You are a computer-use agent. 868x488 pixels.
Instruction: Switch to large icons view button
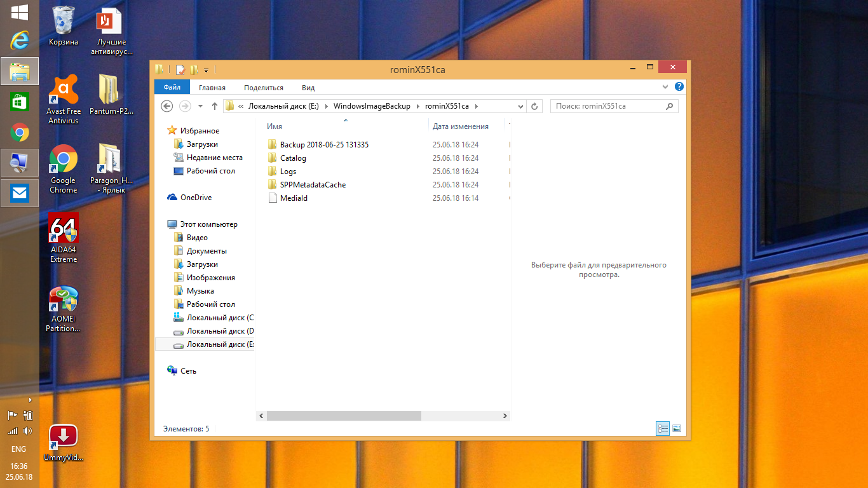point(677,429)
